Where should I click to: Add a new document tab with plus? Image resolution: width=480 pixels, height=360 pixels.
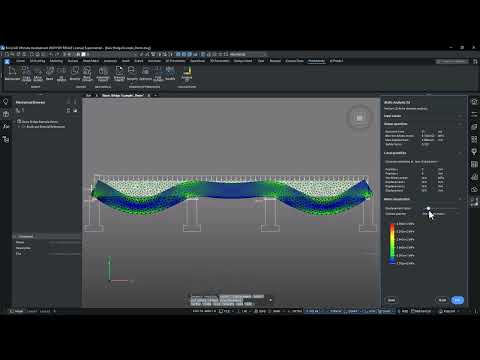pyautogui.click(x=156, y=95)
